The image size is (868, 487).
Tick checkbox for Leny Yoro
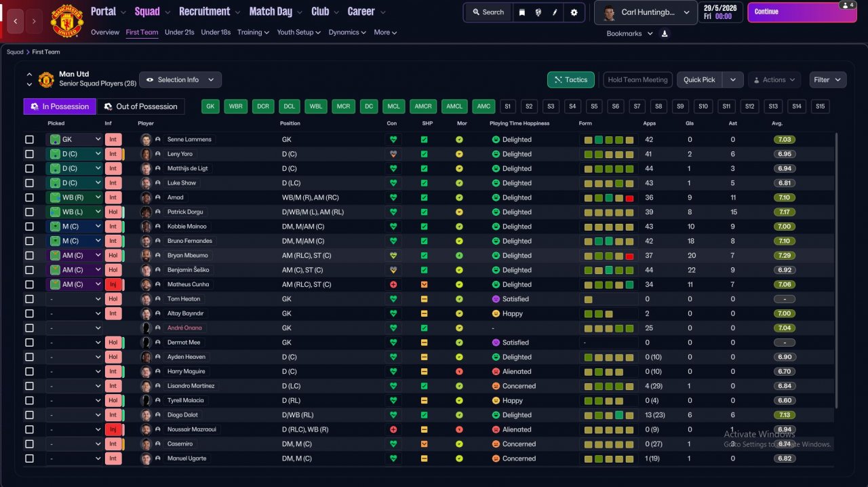point(29,154)
